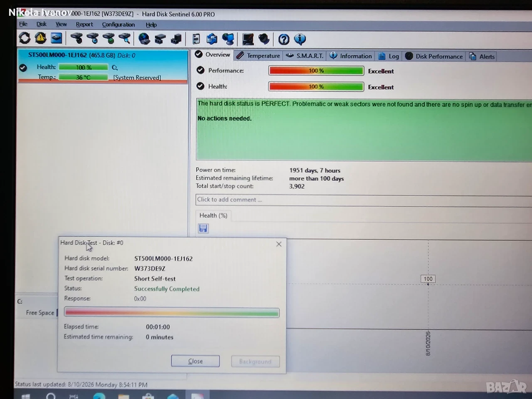Screen dimensions: 532x399
Task: Click the drive with blue disc toolbar icon
Action: (x=92, y=39)
